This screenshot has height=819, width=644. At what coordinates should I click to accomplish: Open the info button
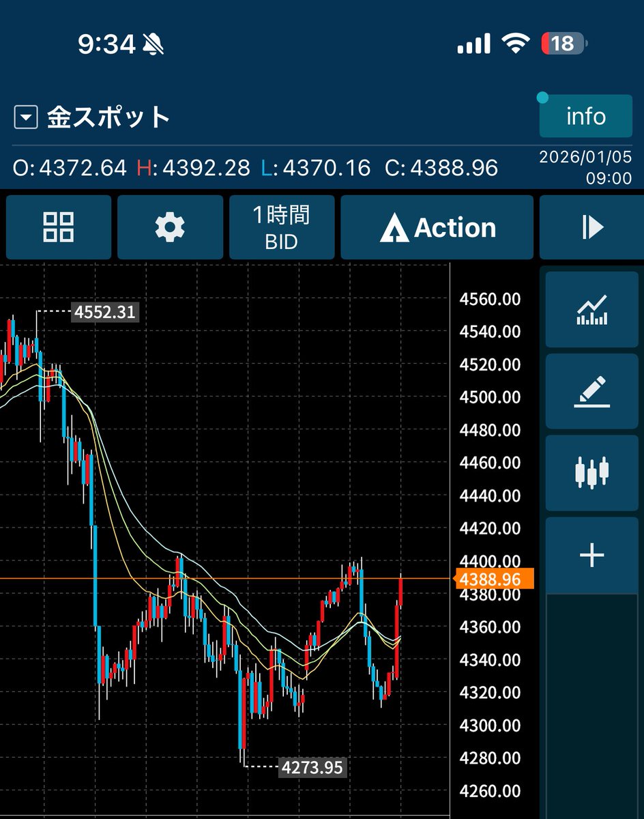click(586, 116)
